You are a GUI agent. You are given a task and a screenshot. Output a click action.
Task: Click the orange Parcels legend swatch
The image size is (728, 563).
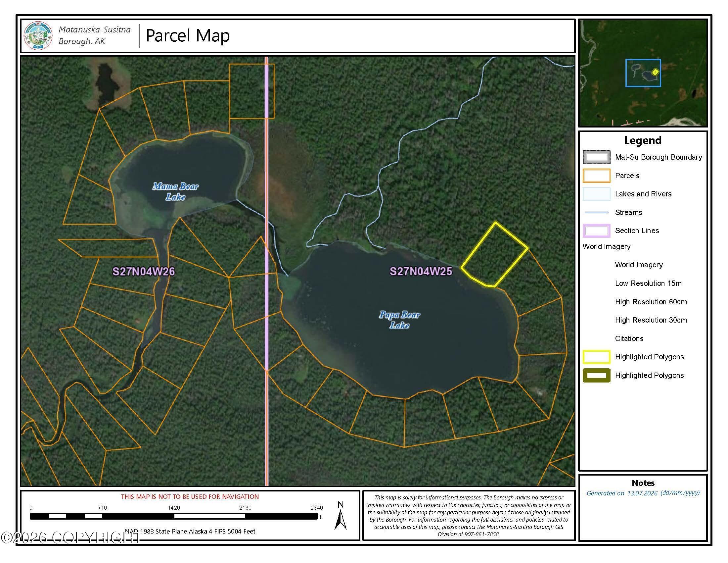596,176
